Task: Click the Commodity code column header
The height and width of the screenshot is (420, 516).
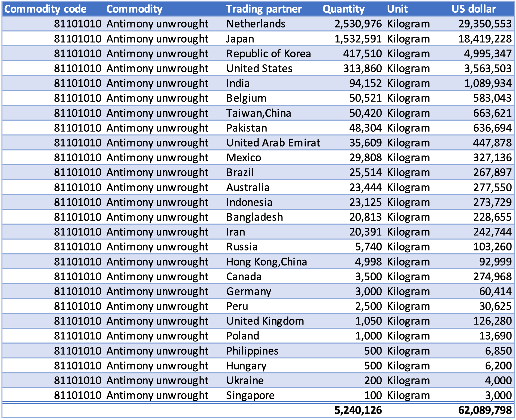Action: pyautogui.click(x=45, y=9)
